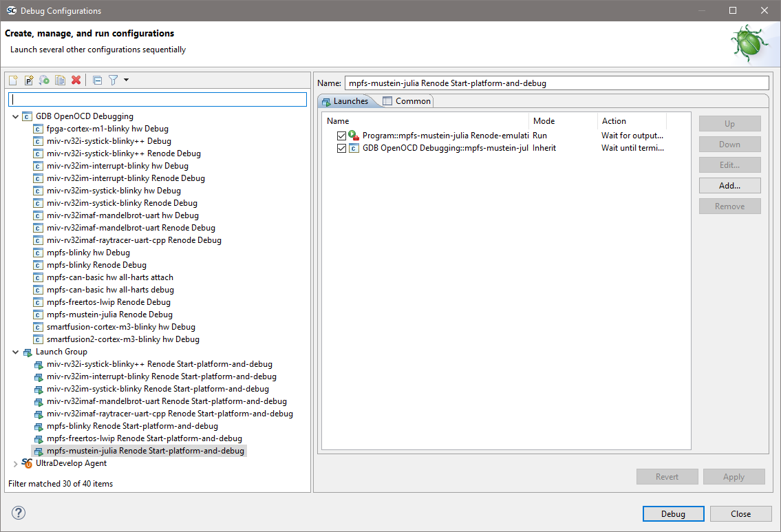The image size is (781, 532).
Task: Click the Remove button
Action: 729,206
